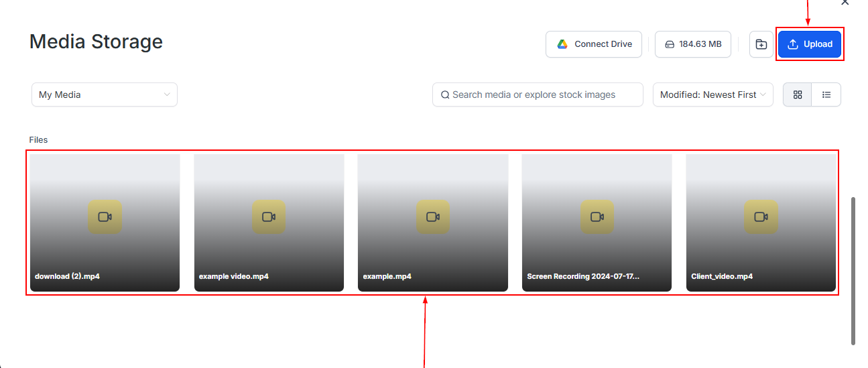The width and height of the screenshot is (868, 368).
Task: Click video camera icon on download (2).mp4
Action: point(105,217)
